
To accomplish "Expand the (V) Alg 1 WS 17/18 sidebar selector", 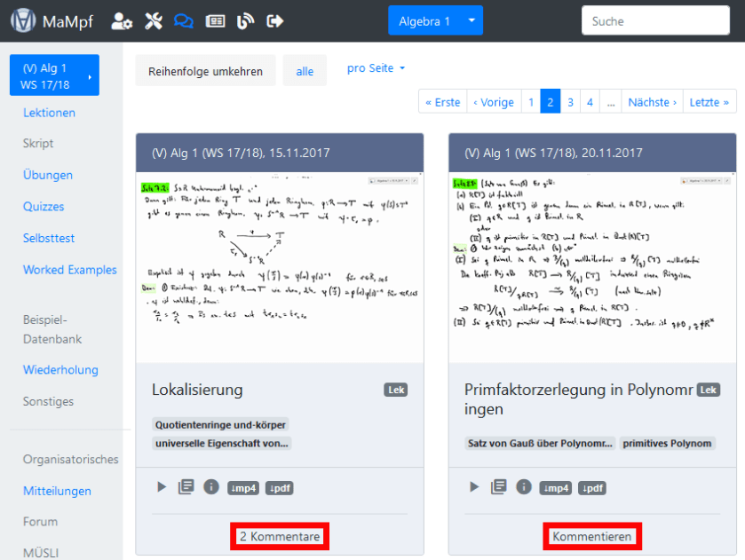I will (54, 75).
